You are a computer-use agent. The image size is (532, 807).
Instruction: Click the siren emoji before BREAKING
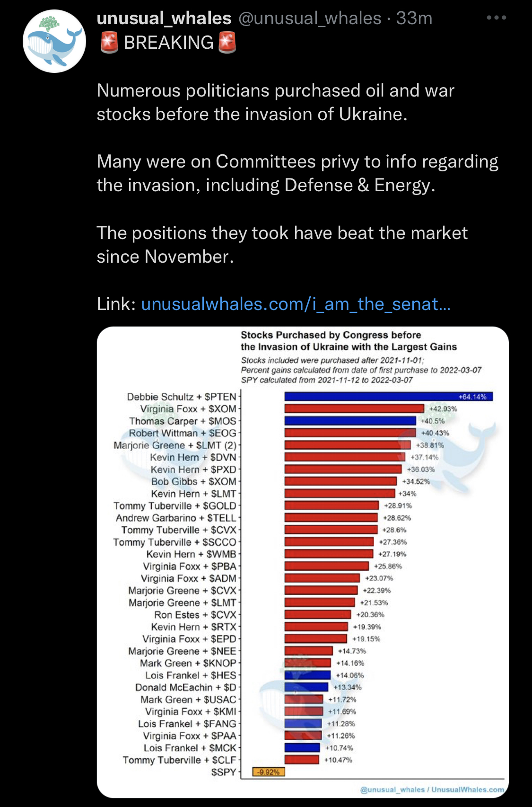[x=109, y=43]
